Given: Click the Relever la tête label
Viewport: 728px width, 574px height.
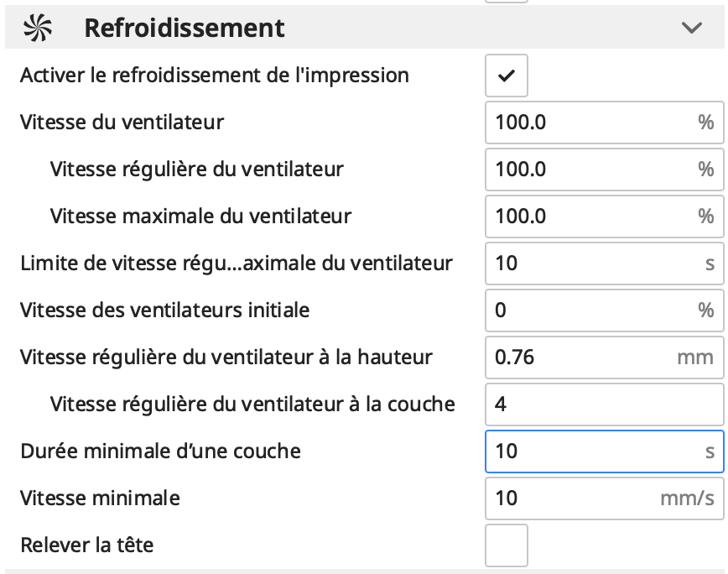Looking at the screenshot, I should tap(87, 545).
